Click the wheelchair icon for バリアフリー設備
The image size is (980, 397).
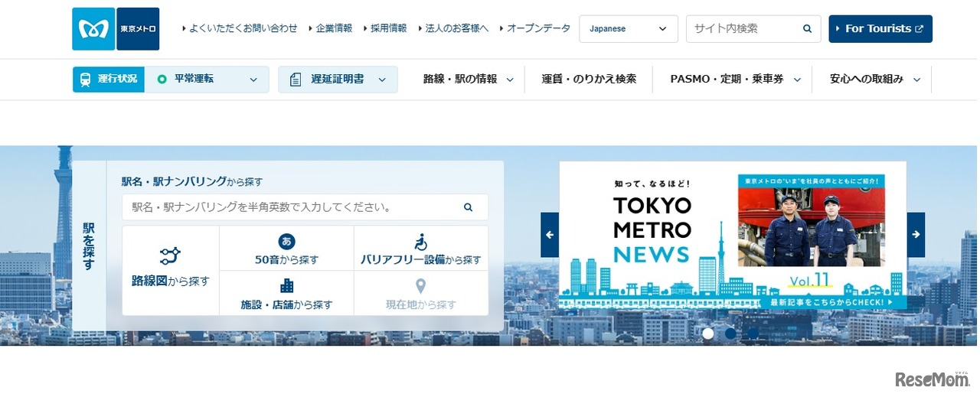(x=420, y=242)
